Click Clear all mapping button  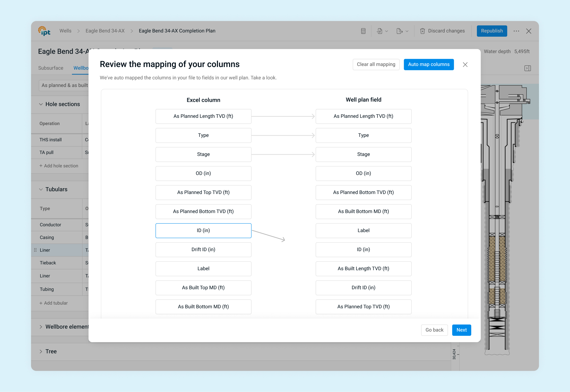pos(376,64)
